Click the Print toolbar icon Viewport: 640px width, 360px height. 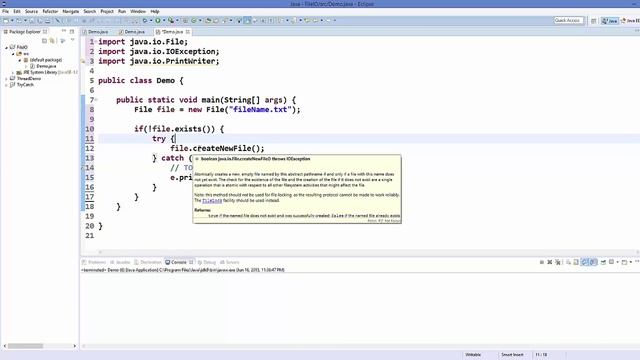[x=47, y=20]
